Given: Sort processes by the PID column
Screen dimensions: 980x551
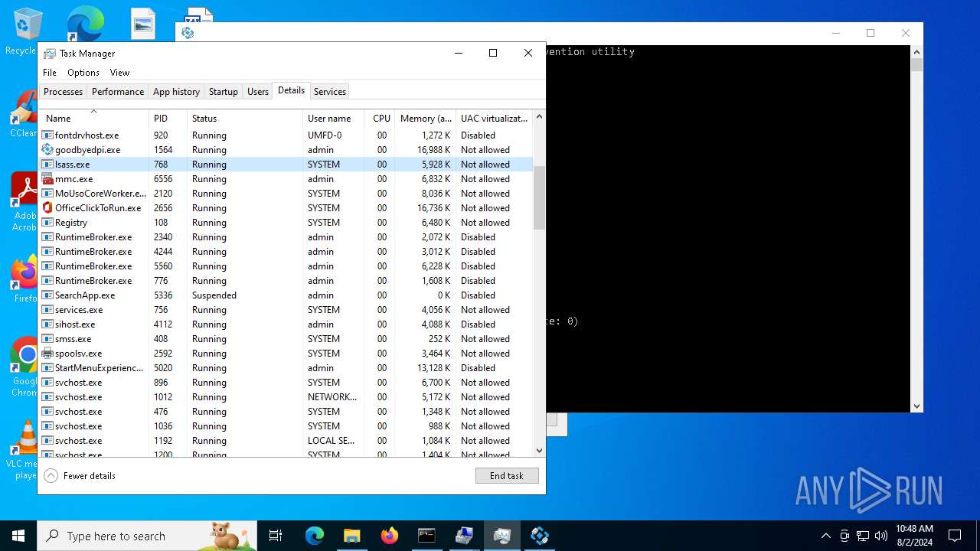Looking at the screenshot, I should (x=168, y=119).
